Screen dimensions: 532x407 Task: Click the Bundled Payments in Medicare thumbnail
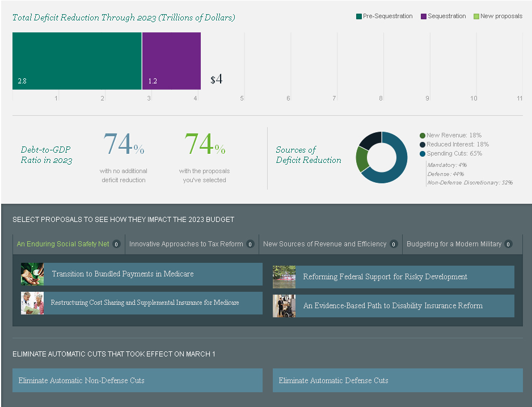tap(32, 274)
